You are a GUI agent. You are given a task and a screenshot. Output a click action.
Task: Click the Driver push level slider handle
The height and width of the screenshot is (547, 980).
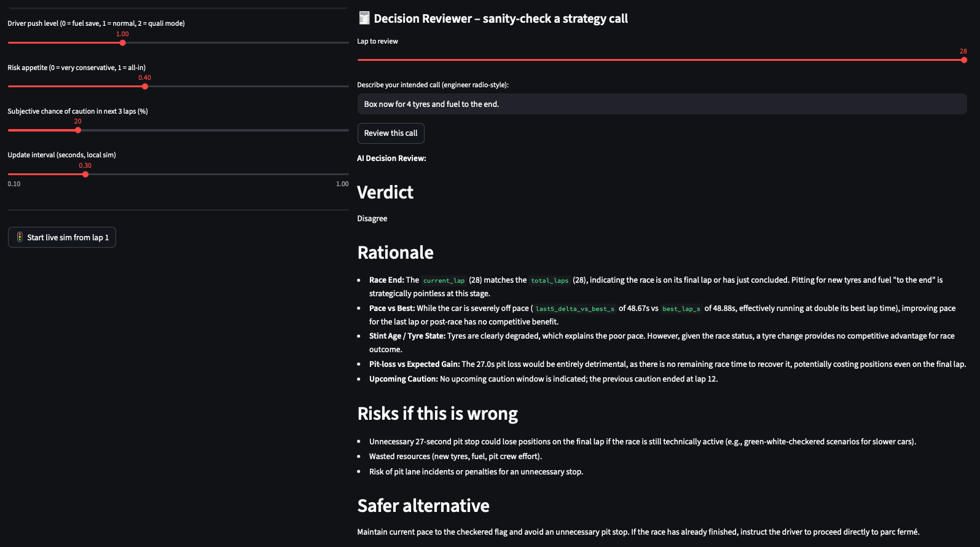click(x=123, y=43)
